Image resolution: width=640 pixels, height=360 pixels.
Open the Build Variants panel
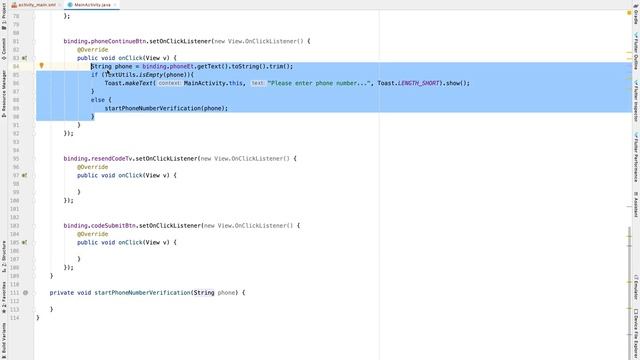(4, 340)
